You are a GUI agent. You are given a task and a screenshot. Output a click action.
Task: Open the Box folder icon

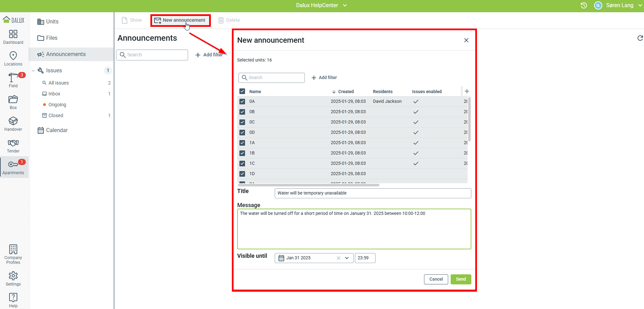point(13,99)
